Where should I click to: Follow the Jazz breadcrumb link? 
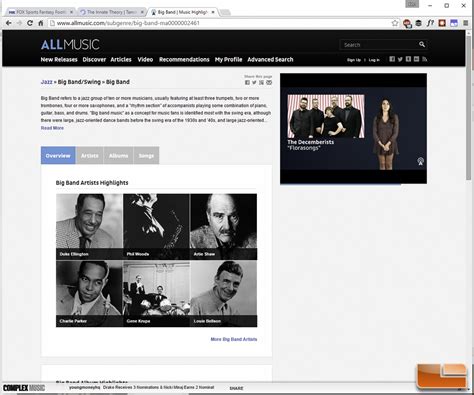(x=46, y=82)
